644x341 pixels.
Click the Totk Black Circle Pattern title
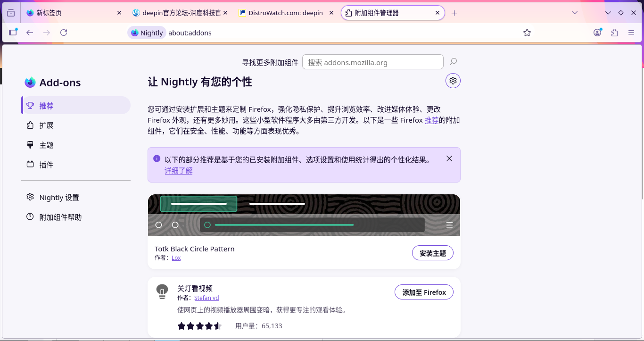pos(195,249)
